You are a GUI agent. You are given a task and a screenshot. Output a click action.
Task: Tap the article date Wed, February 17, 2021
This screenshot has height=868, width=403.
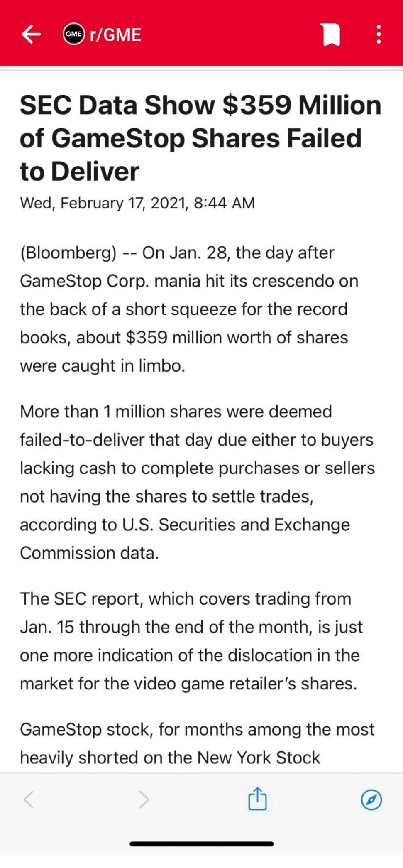click(137, 203)
